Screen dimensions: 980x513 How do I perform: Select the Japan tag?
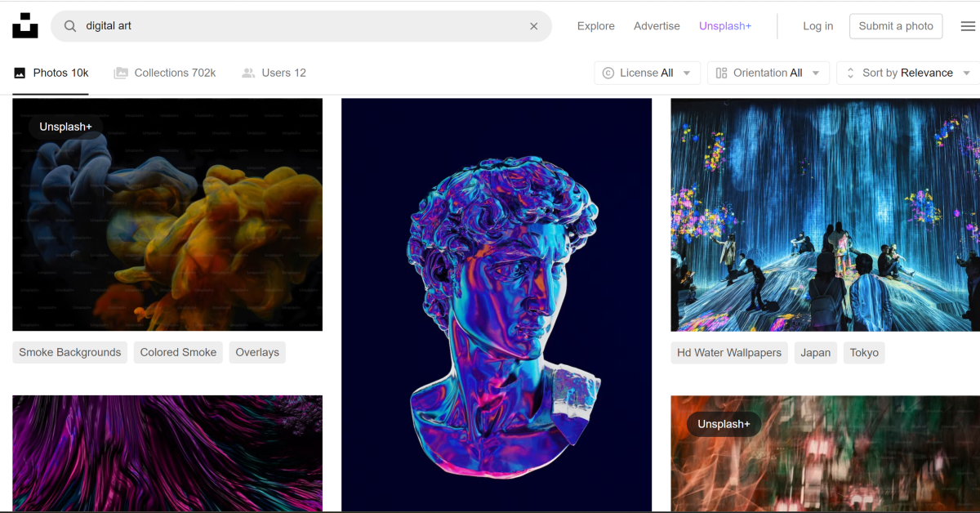tap(815, 353)
